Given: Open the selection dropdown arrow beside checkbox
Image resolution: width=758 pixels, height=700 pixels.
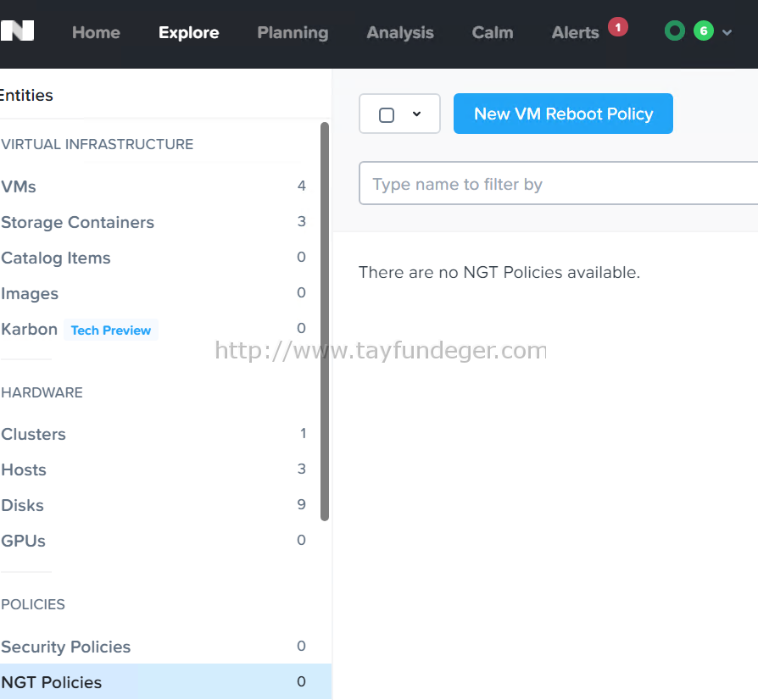Looking at the screenshot, I should [416, 114].
